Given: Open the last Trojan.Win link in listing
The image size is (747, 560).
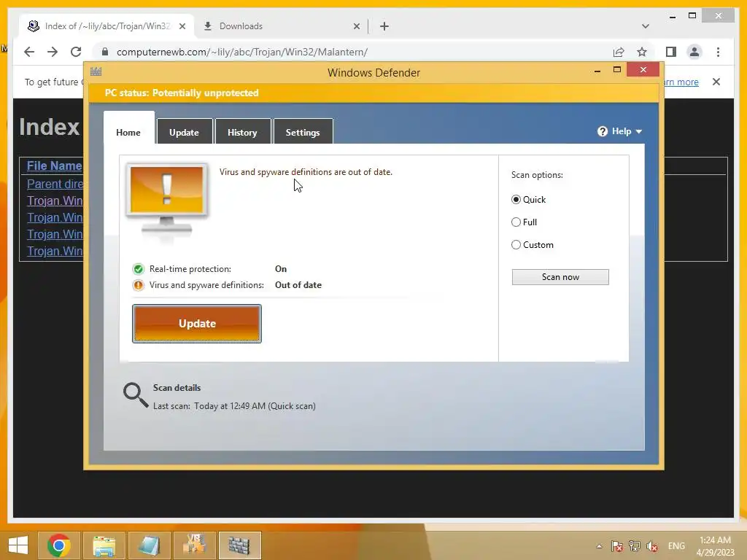Looking at the screenshot, I should (x=55, y=251).
